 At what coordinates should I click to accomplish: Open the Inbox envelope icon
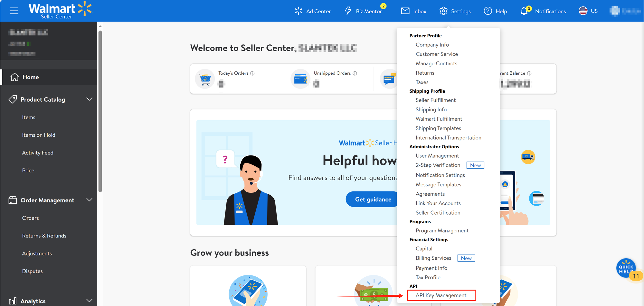coord(405,11)
